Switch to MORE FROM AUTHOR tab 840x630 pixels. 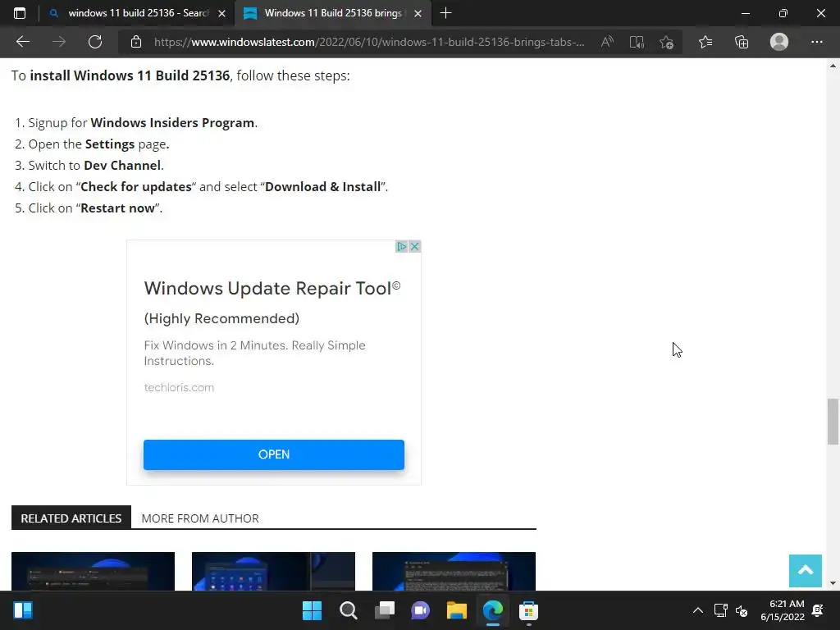(x=200, y=518)
